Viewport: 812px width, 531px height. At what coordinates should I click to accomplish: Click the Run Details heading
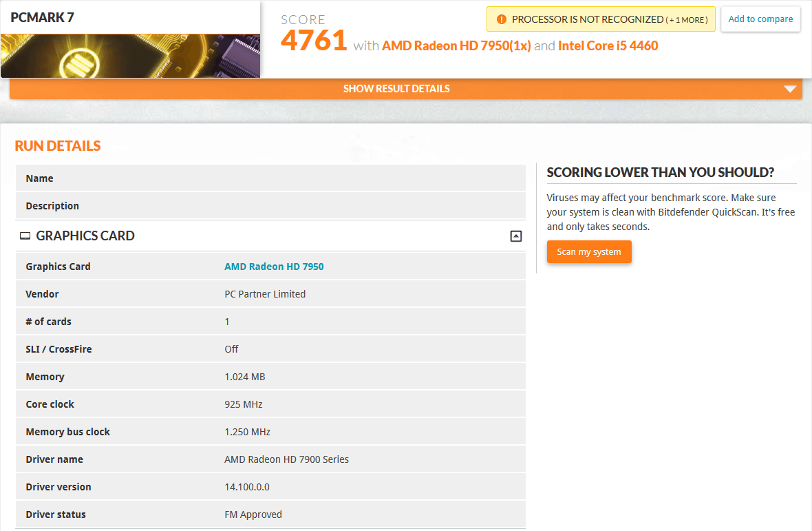(58, 146)
